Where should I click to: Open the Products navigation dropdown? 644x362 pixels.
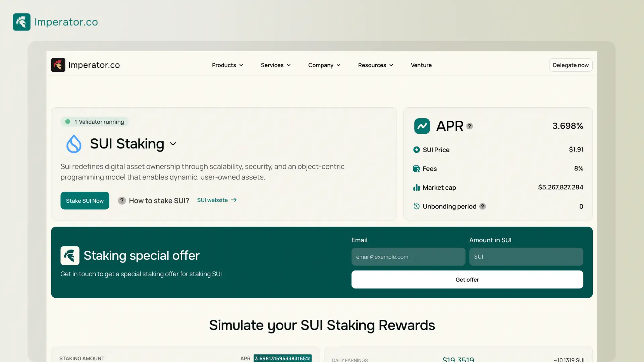[227, 65]
